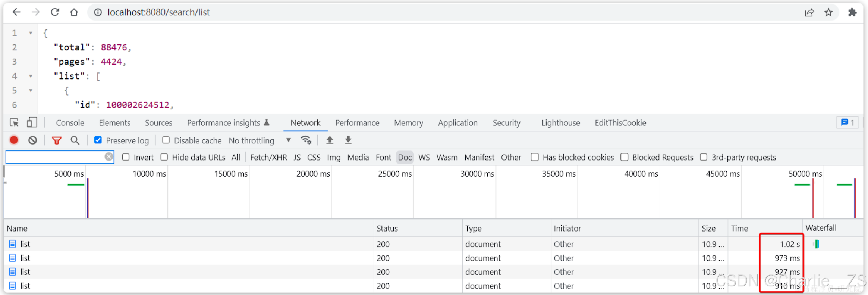Filter requests by Other type
Viewport: 868px width, 295px height.
click(x=511, y=158)
